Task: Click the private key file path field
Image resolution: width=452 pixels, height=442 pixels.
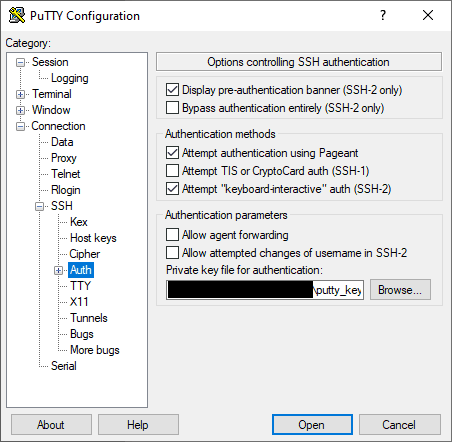Action: pos(265,290)
